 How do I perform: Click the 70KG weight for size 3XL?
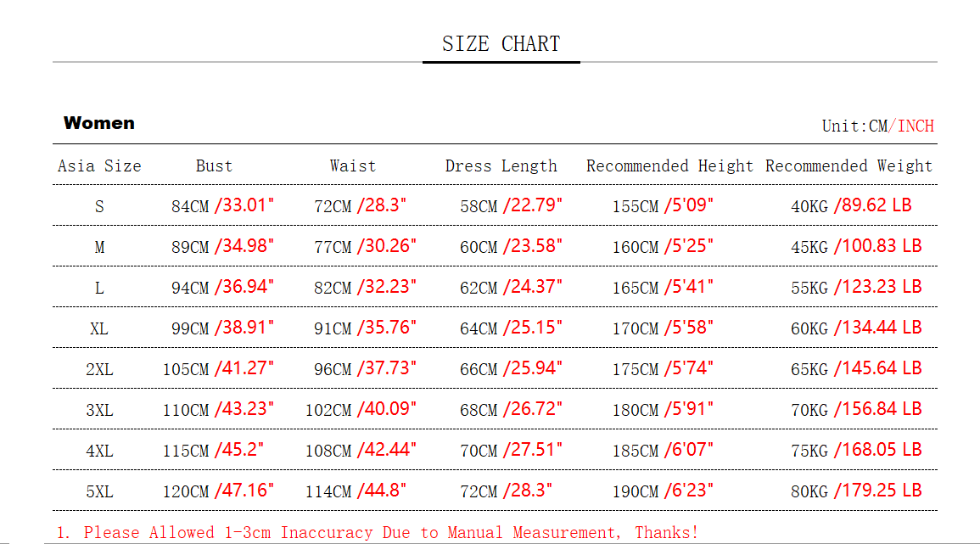click(809, 410)
